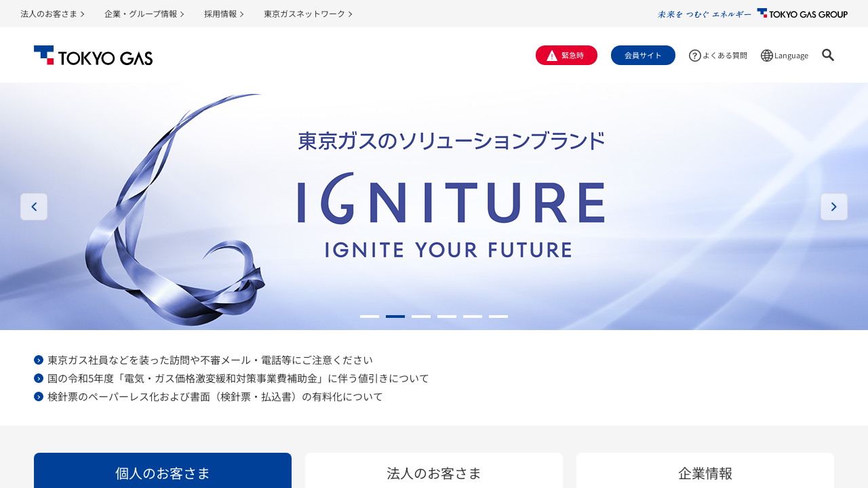868x488 pixels.
Task: Switch to 法人のお客さま tab
Action: click(x=434, y=471)
